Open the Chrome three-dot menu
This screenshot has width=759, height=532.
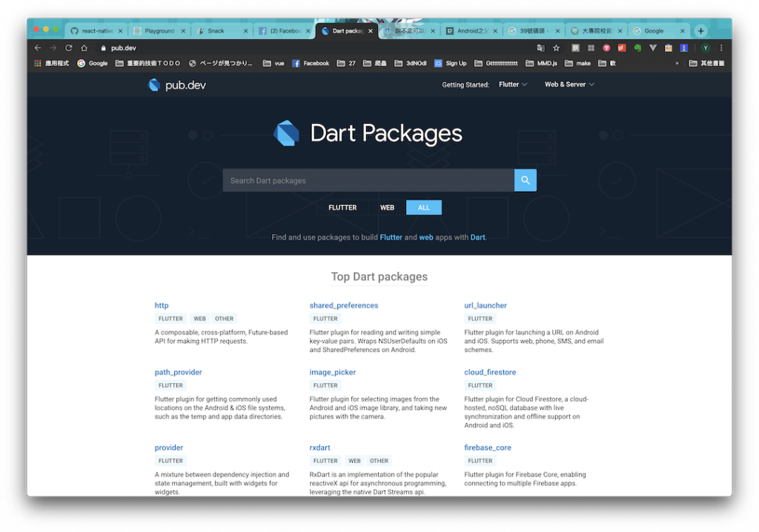coord(721,48)
